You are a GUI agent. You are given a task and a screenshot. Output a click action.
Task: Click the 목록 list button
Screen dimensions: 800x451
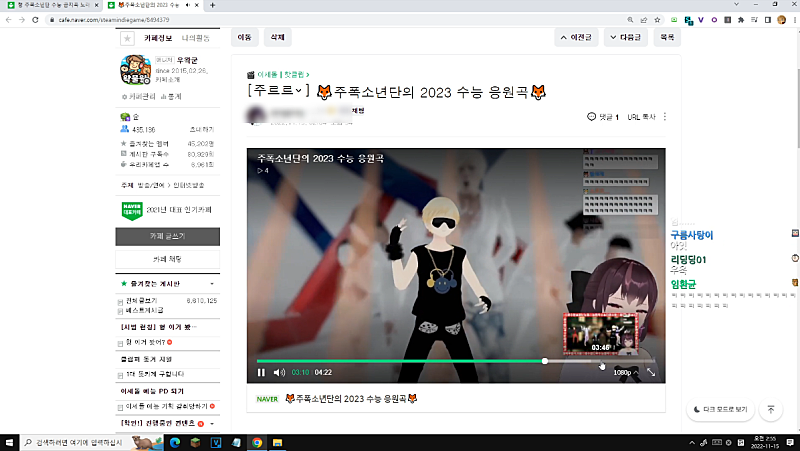667,37
